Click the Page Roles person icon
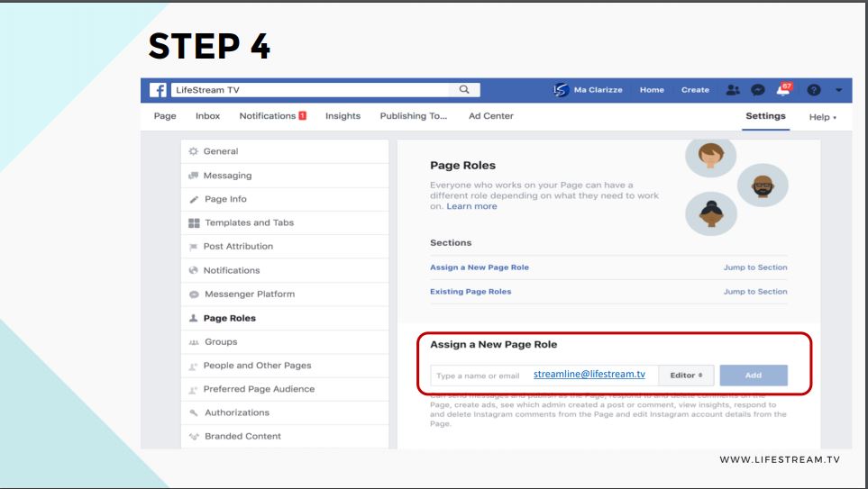This screenshot has height=489, width=868. click(x=193, y=318)
